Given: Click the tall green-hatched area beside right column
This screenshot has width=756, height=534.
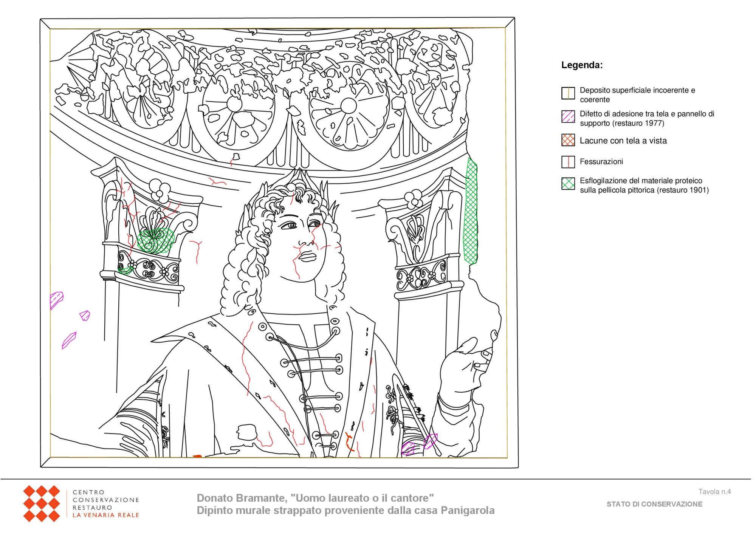Looking at the screenshot, I should 471,211.
